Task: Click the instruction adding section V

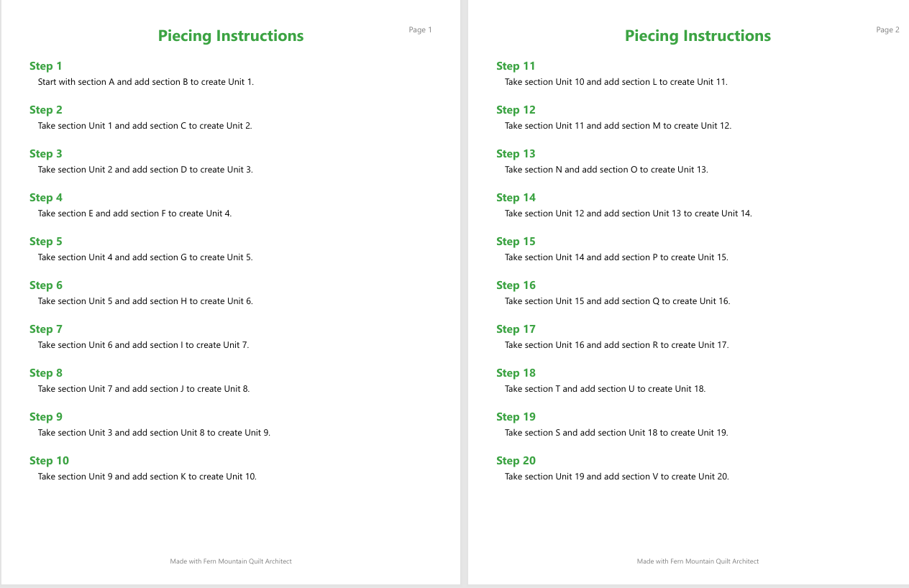Action: point(617,477)
